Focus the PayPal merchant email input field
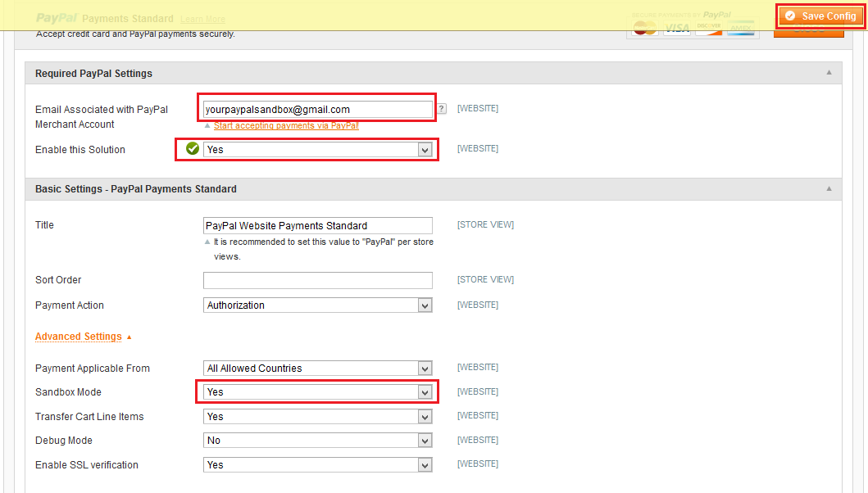The width and height of the screenshot is (868, 493). pos(318,110)
